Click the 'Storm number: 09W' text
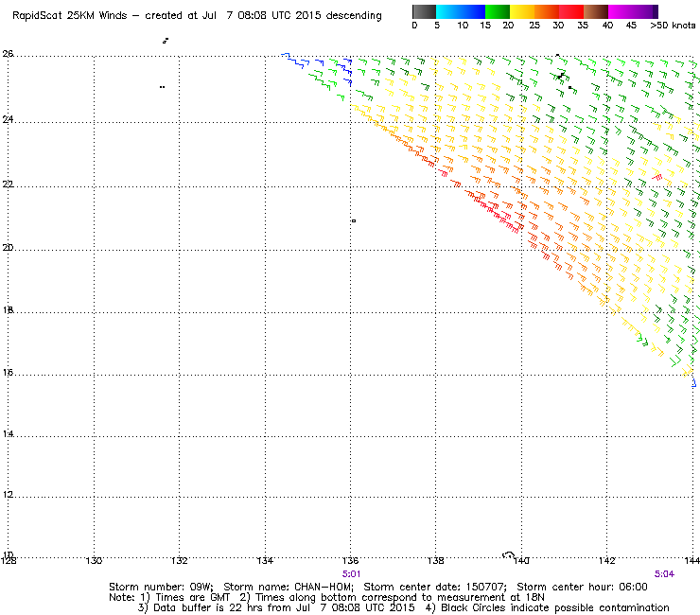Viewport: 700px width, 615px height. (161, 587)
